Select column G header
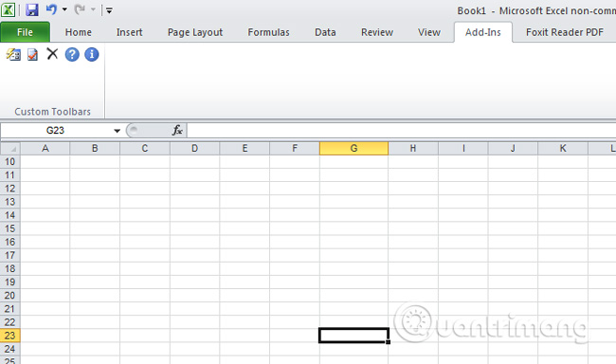 click(353, 149)
